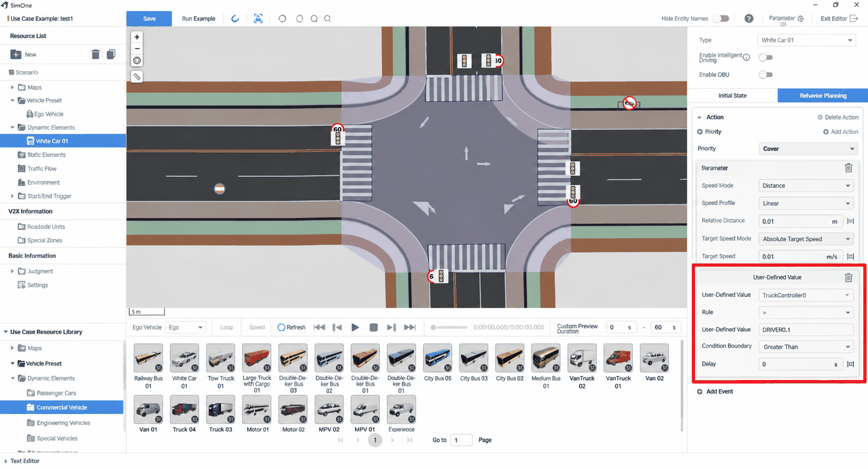This screenshot has width=868, height=469.
Task: Toggle Hide Entity Names switch
Action: click(x=720, y=18)
